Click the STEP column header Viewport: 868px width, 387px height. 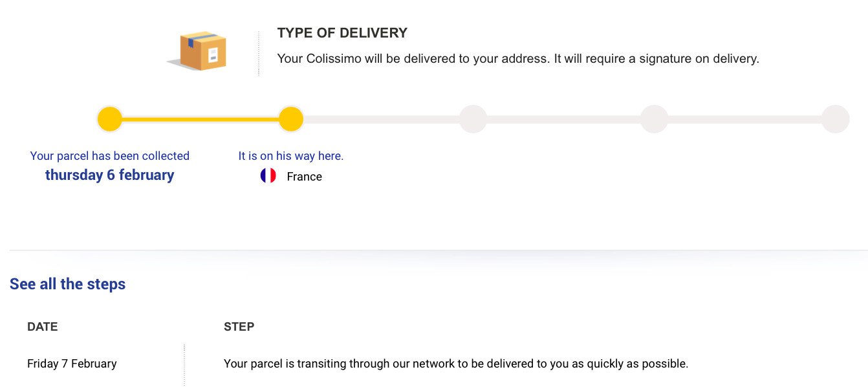(239, 327)
